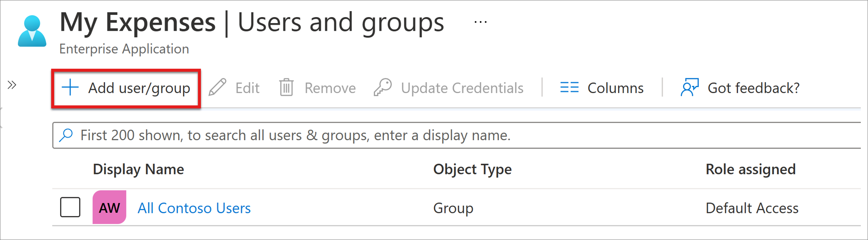Open the ellipsis more options menu

[x=481, y=22]
